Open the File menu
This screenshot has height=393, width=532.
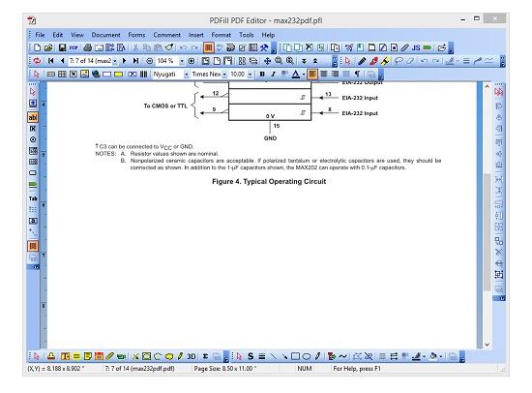coord(40,35)
